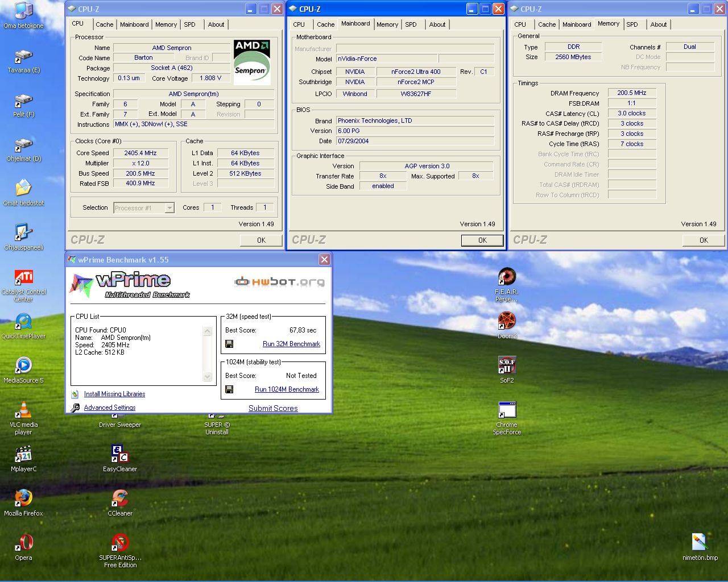
Task: Click AMD Sempron processor logo
Action: (252, 62)
